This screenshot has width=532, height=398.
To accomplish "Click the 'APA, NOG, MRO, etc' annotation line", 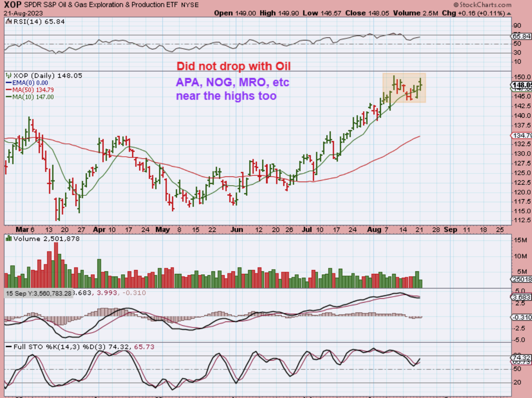I will click(233, 82).
